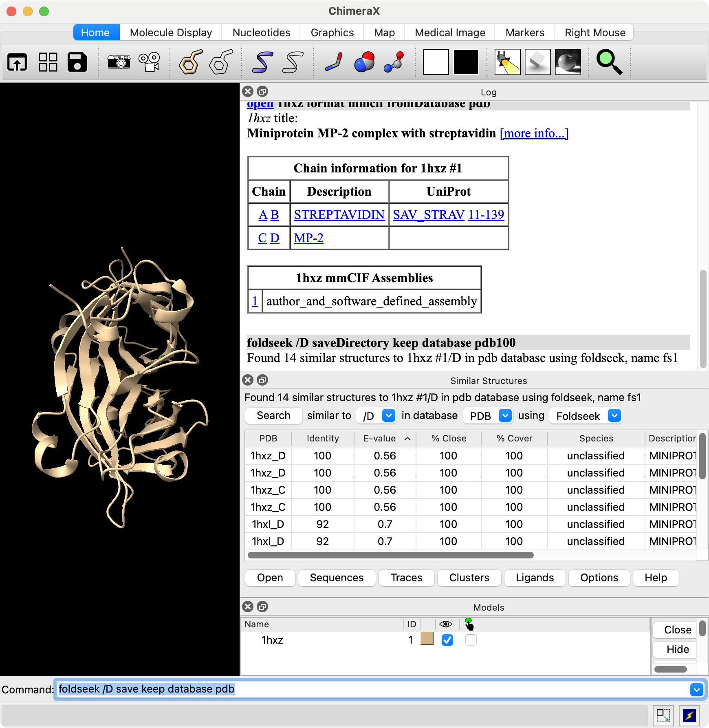Check the 1hxz model selected checkbox

(471, 640)
